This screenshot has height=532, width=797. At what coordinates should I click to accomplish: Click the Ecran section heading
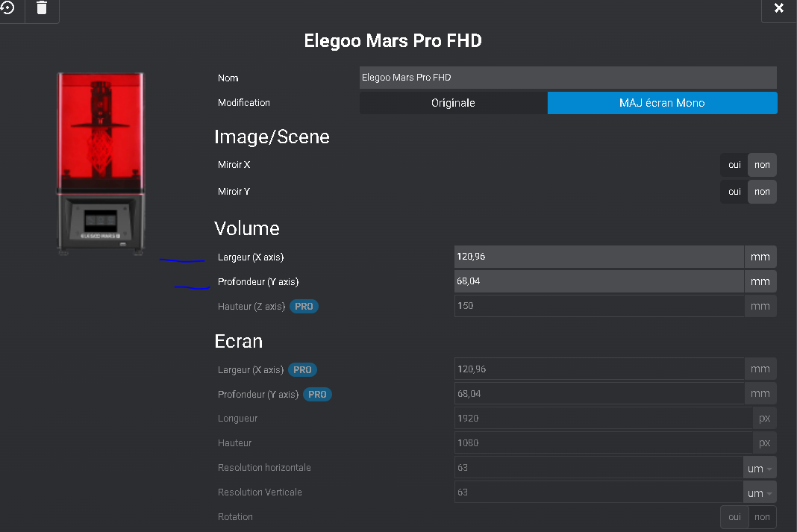238,342
